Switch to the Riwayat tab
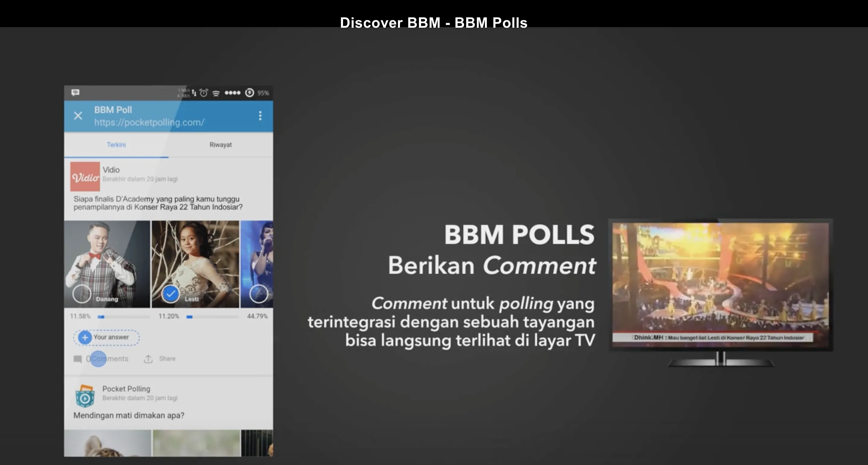The image size is (868, 465). [221, 145]
